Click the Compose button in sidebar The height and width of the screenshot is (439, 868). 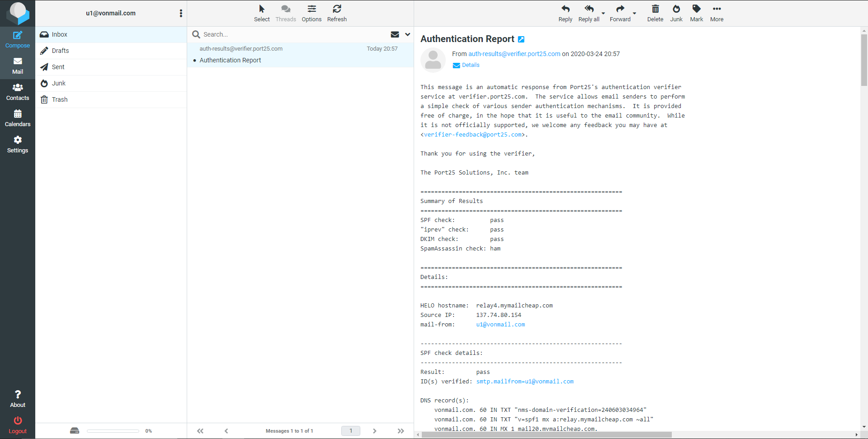tap(18, 39)
